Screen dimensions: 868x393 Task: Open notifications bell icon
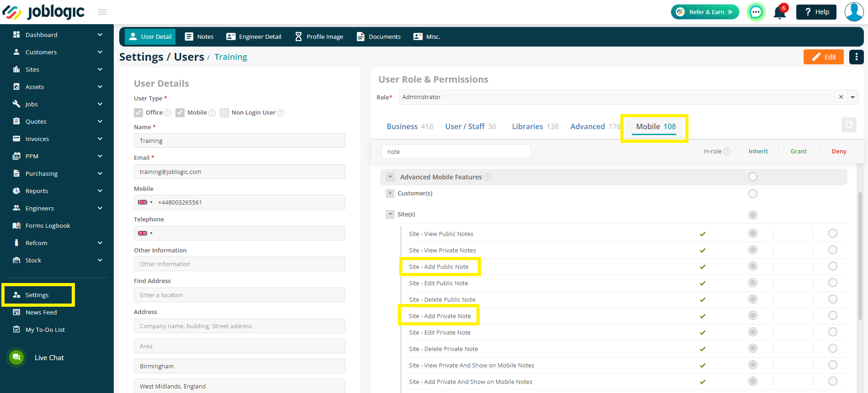tap(779, 12)
